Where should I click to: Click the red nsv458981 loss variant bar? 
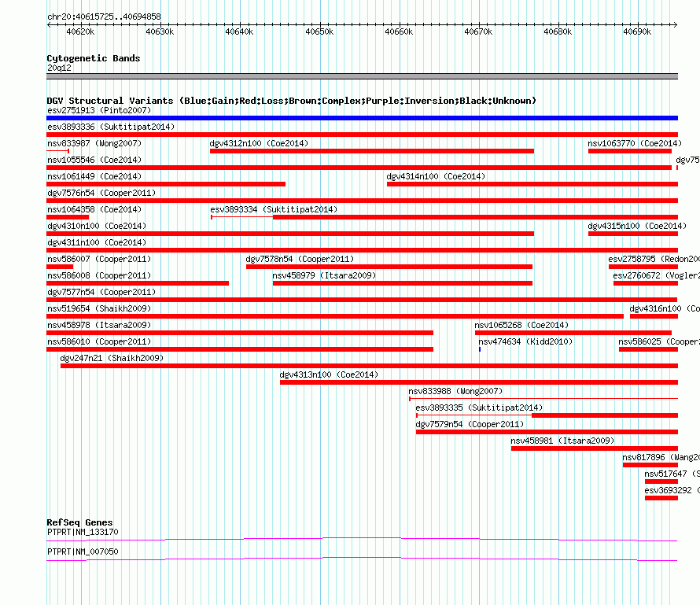(595, 448)
